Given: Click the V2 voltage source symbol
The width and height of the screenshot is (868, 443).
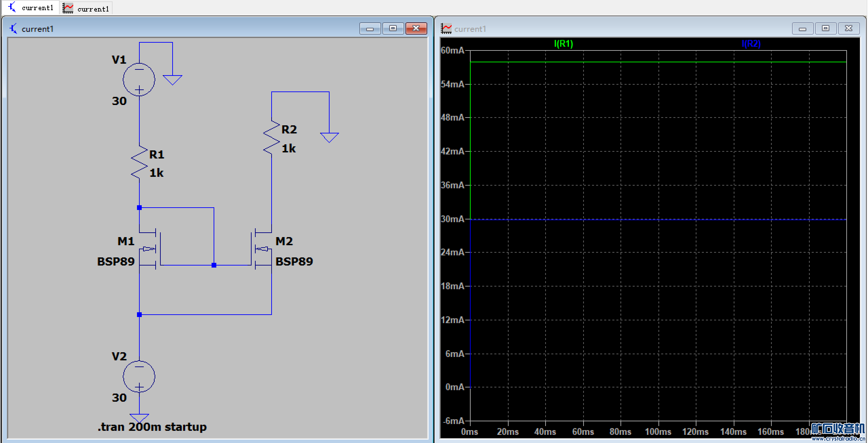Looking at the screenshot, I should pos(139,376).
